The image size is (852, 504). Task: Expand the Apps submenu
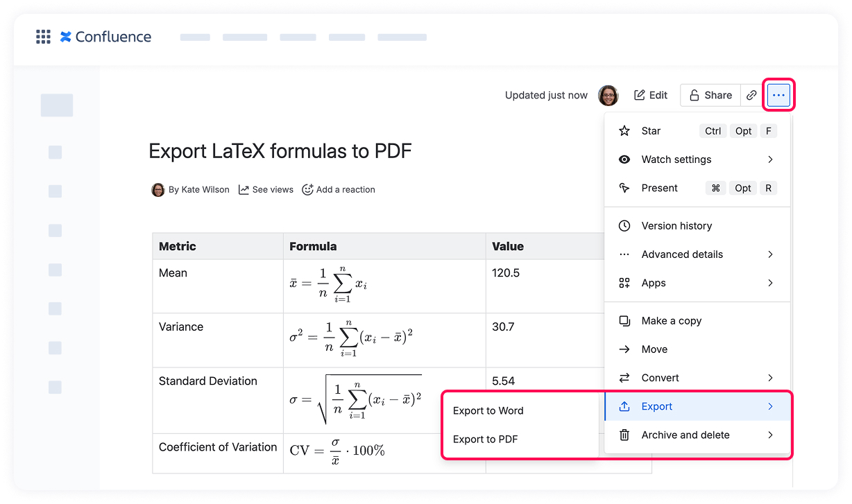652,283
